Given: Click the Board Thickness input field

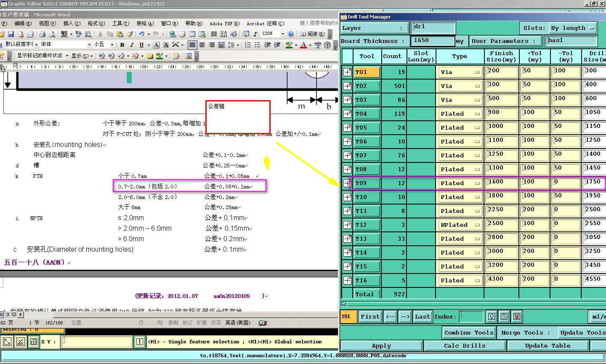Looking at the screenshot, I should [x=432, y=41].
